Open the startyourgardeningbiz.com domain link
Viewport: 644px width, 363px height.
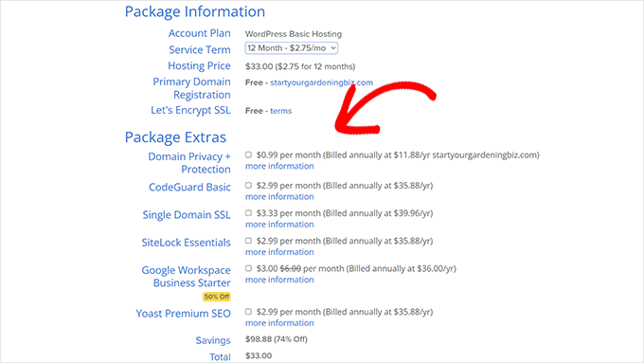(x=321, y=82)
